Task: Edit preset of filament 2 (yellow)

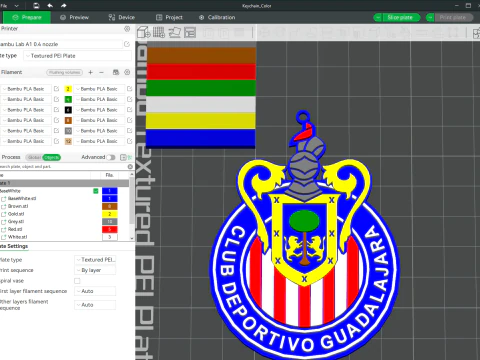Action: [130, 89]
